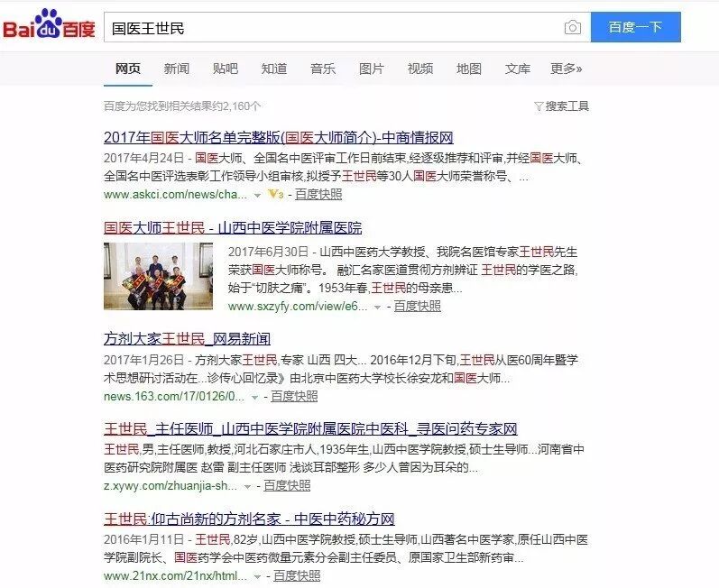The height and width of the screenshot is (588, 719).
Task: Click the Baidu logo
Action: [49, 24]
